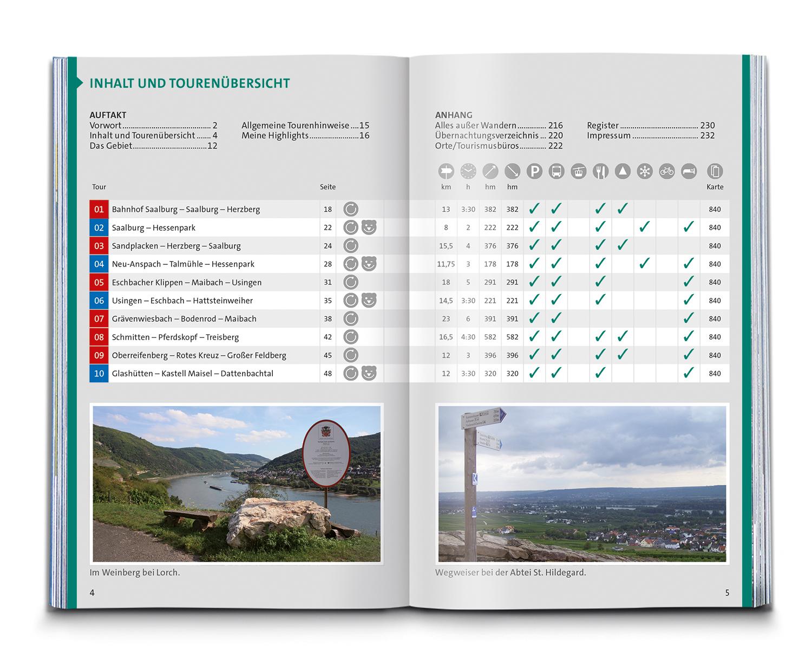Click the bed column checkmark for tour 10
This screenshot has width=812, height=664.
click(689, 373)
